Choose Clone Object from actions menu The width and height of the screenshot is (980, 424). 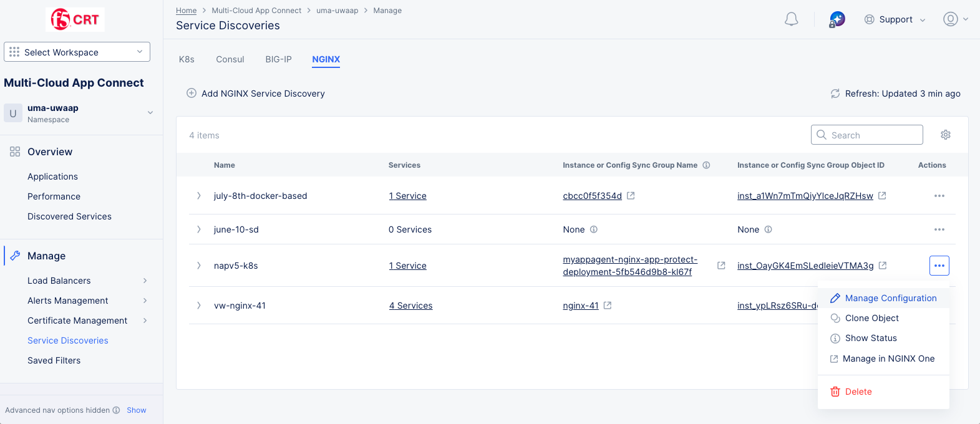pyautogui.click(x=883, y=318)
